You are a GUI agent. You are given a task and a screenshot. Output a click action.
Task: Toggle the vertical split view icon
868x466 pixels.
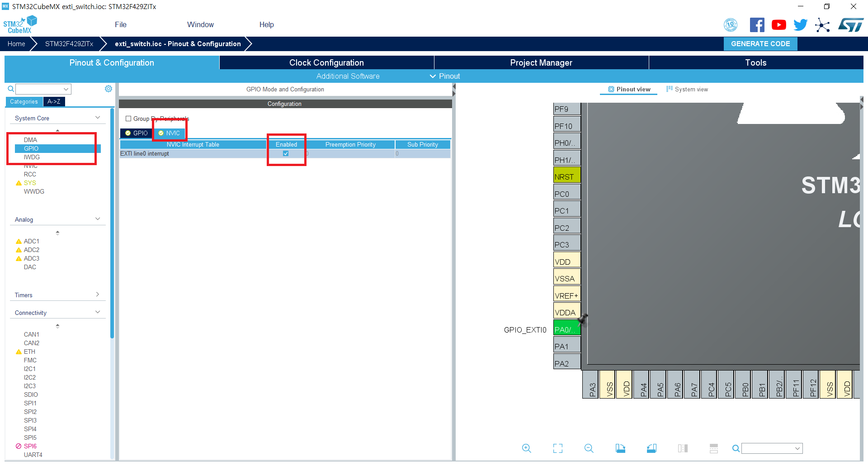(683, 448)
